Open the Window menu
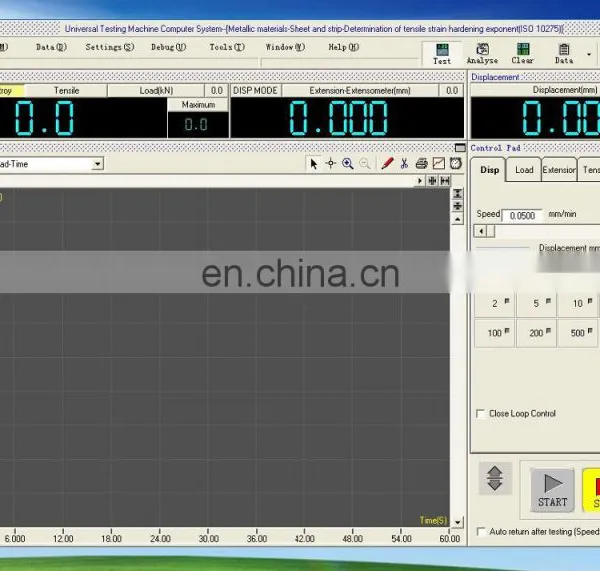Viewport: 600px width, 571px height. pos(285,47)
